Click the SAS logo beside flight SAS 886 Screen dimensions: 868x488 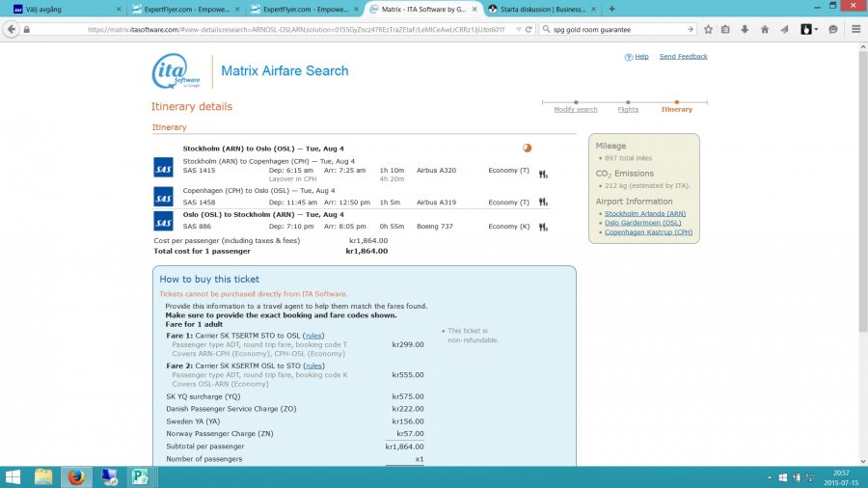click(163, 221)
